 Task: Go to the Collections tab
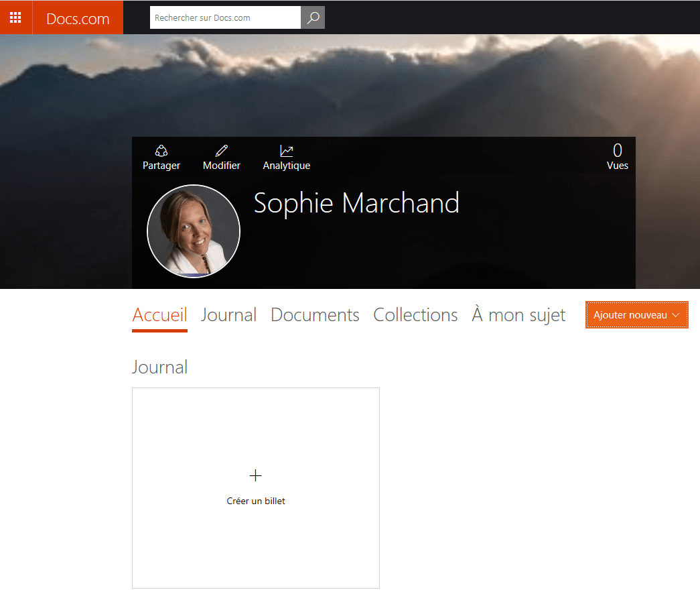[x=415, y=315]
